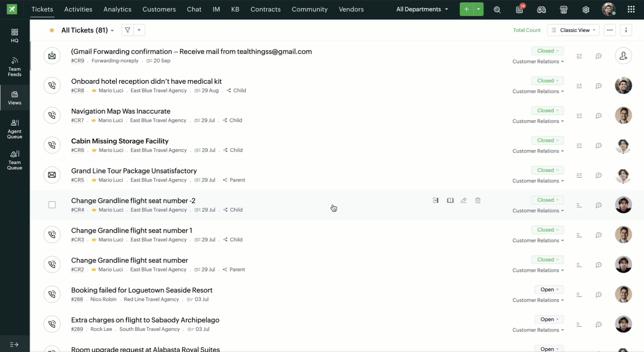Toggle the favorite star for All Tickets
Screen dimensions: 644x352
(x=52, y=30)
